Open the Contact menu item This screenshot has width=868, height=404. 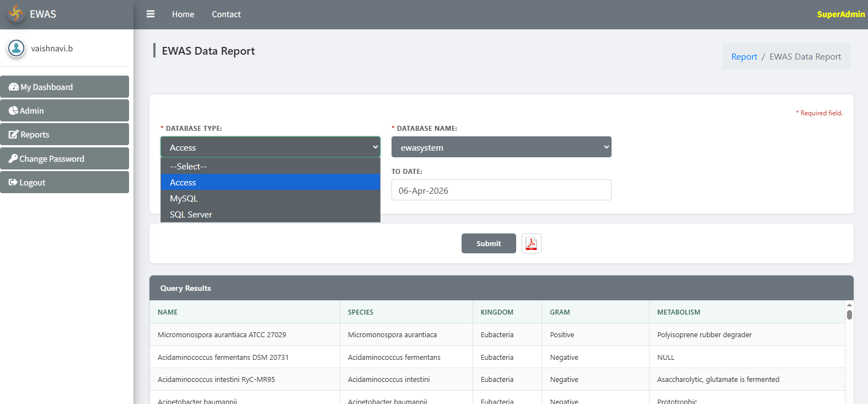226,14
